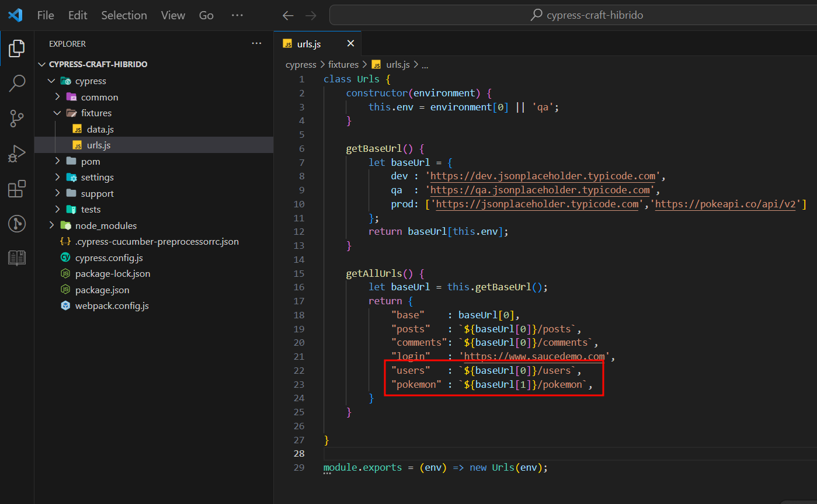Click the braces icon of .cypress-cucumber-preprocessorrc.json
Viewport: 817px width, 504px height.
point(65,241)
